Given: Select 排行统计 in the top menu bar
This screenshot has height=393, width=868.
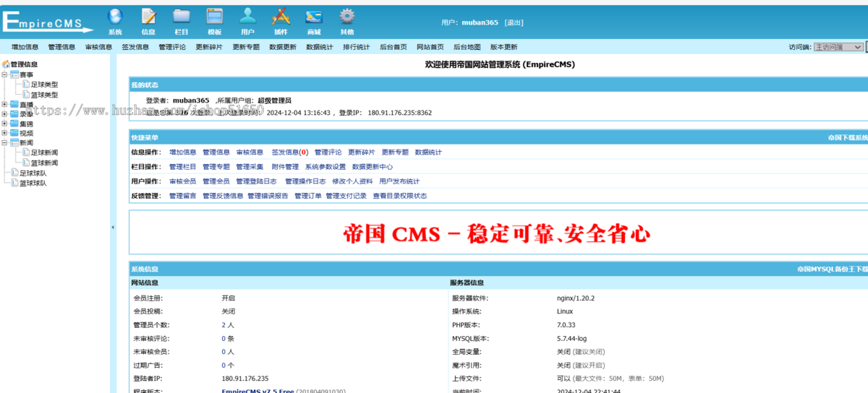Looking at the screenshot, I should tap(356, 47).
